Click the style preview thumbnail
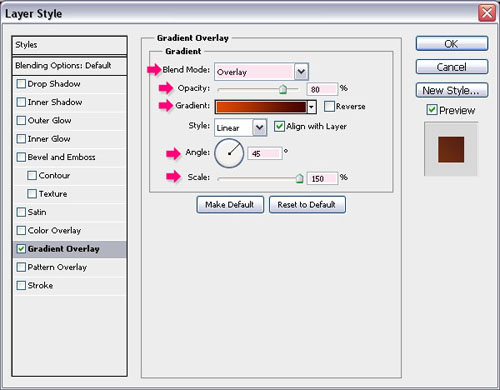This screenshot has width=500, height=390. (x=451, y=149)
